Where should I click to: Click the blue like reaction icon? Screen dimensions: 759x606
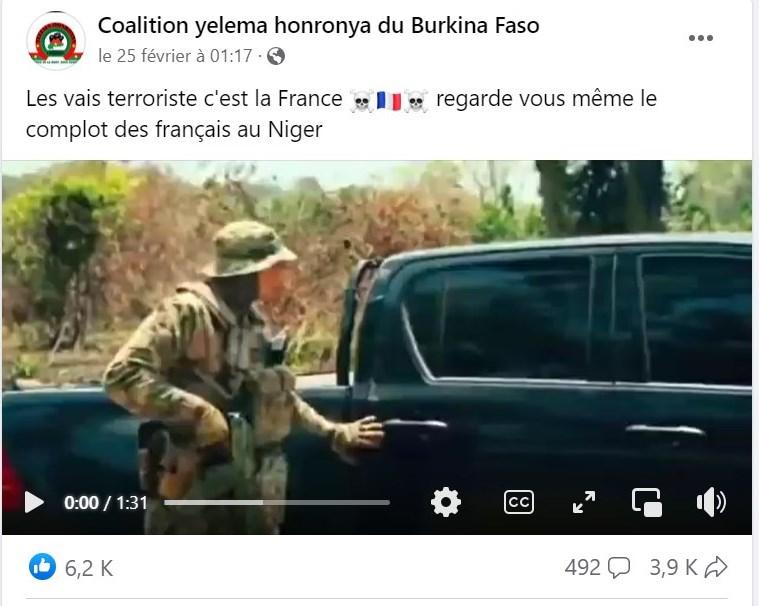pos(43,566)
